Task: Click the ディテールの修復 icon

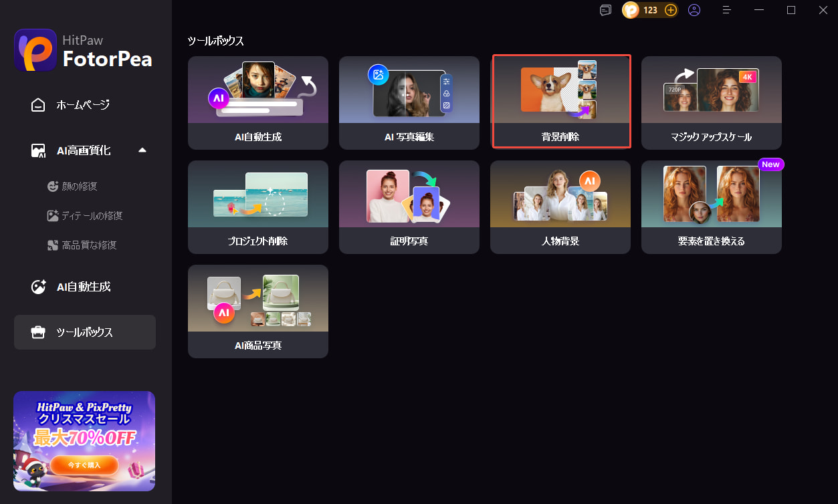Action: pyautogui.click(x=53, y=216)
